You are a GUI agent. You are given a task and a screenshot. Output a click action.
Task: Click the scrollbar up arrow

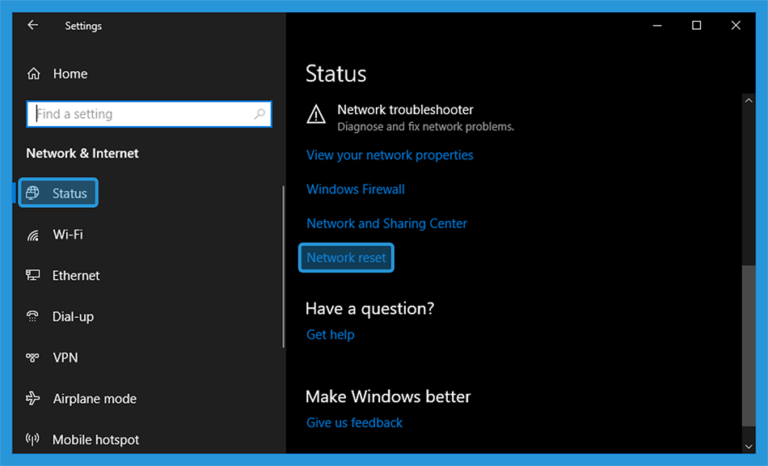click(x=748, y=100)
